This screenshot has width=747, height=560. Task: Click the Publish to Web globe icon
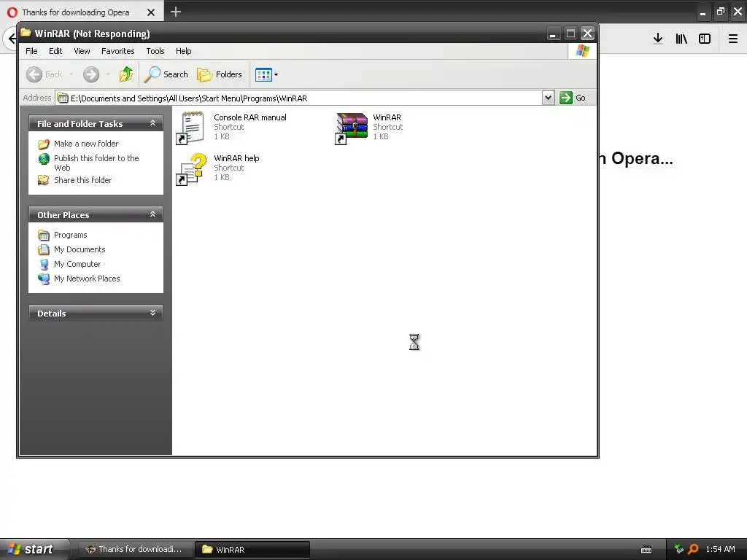[x=43, y=159]
